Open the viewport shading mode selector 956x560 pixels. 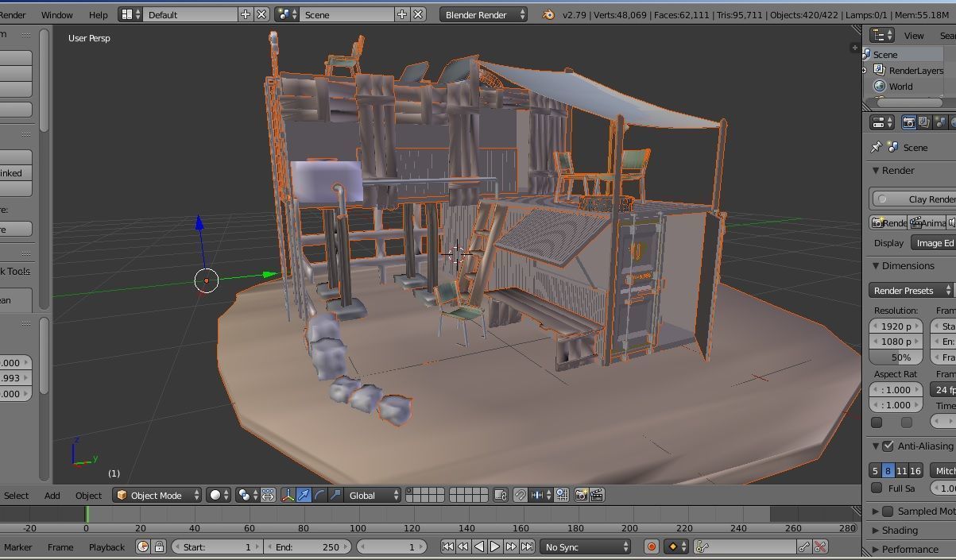pos(219,495)
